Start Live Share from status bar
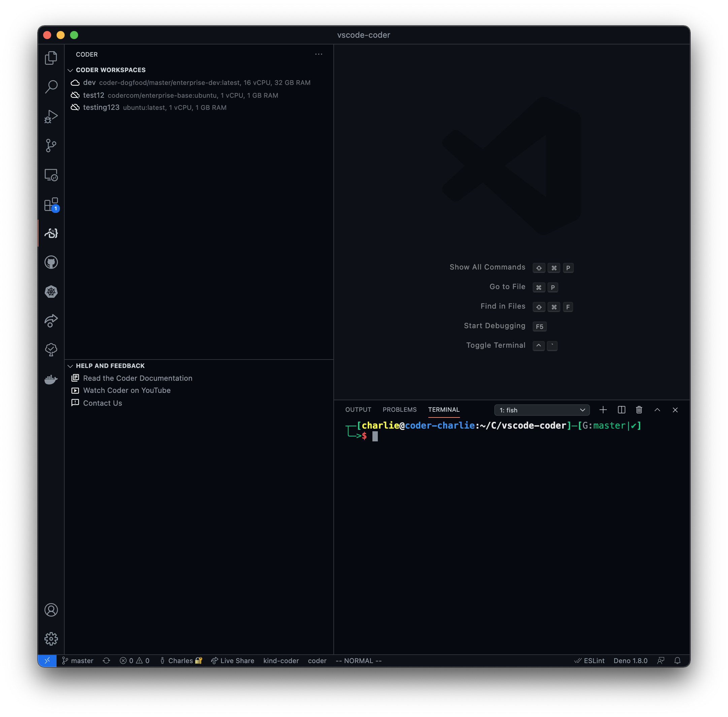This screenshot has height=717, width=728. click(233, 660)
